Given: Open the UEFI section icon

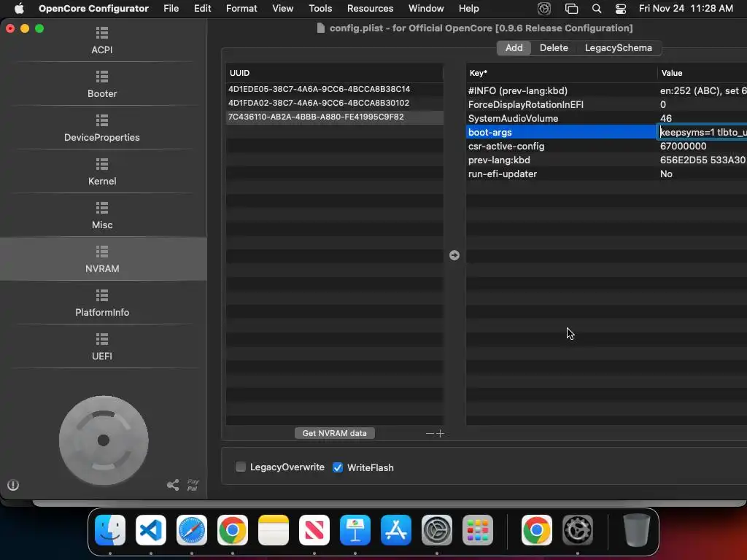Looking at the screenshot, I should click(102, 339).
